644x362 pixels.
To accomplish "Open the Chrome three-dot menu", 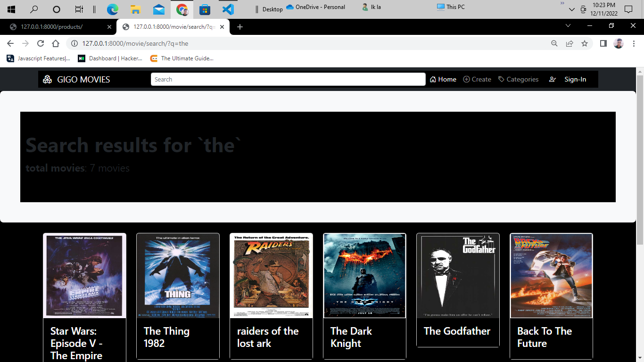I will 634,43.
